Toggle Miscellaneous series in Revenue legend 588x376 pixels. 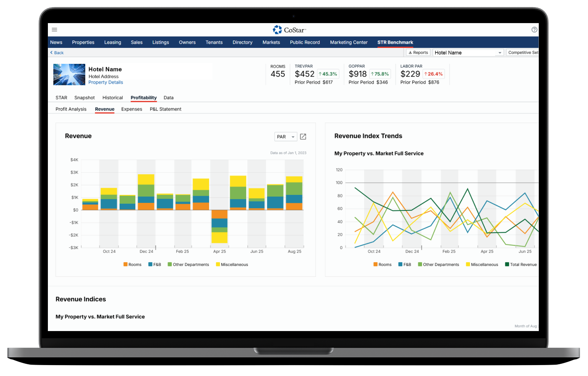click(x=231, y=265)
